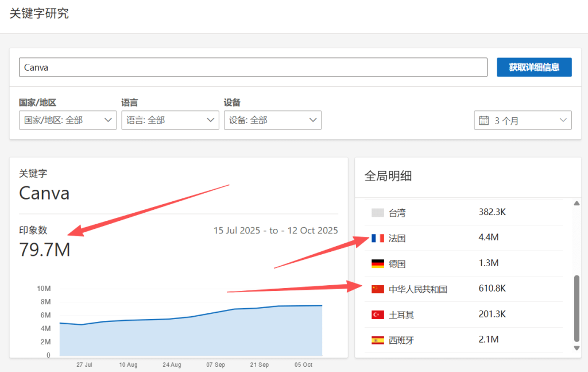Viewport: 588px width, 372px height.
Task: Expand the 语言 dropdown
Action: [x=170, y=120]
